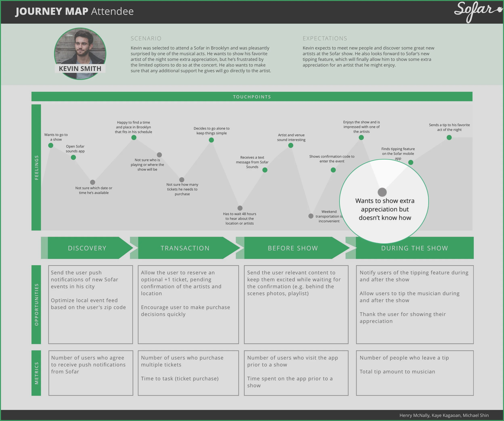The width and height of the screenshot is (504, 421).
Task: Click 'Allow users to tip the musician' text
Action: 409,297
